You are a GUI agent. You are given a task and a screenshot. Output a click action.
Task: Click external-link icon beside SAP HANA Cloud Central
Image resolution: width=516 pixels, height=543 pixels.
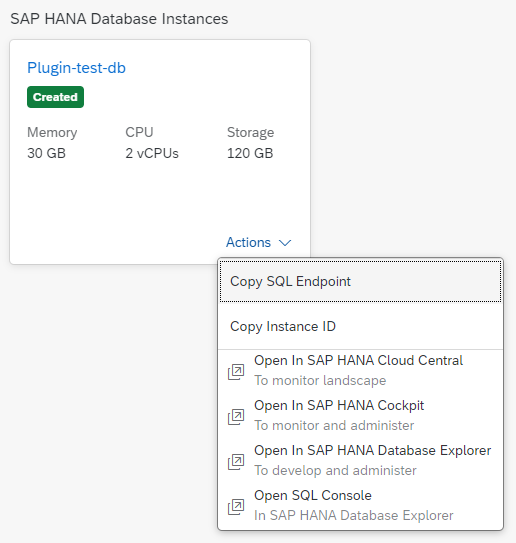click(x=236, y=372)
